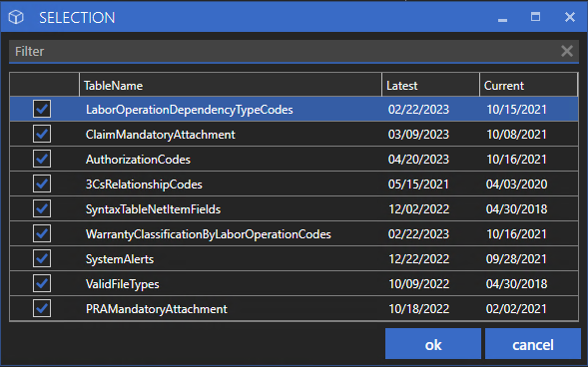
Task: Click the ok button
Action: point(433,344)
